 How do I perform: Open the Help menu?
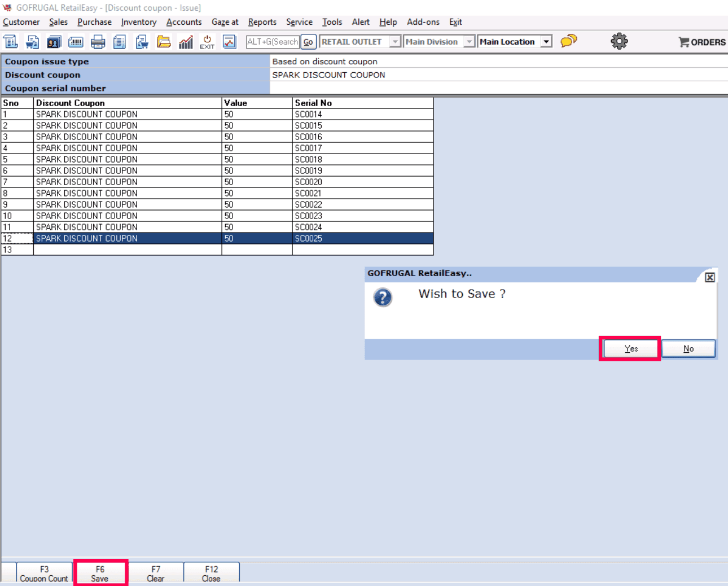(x=388, y=22)
